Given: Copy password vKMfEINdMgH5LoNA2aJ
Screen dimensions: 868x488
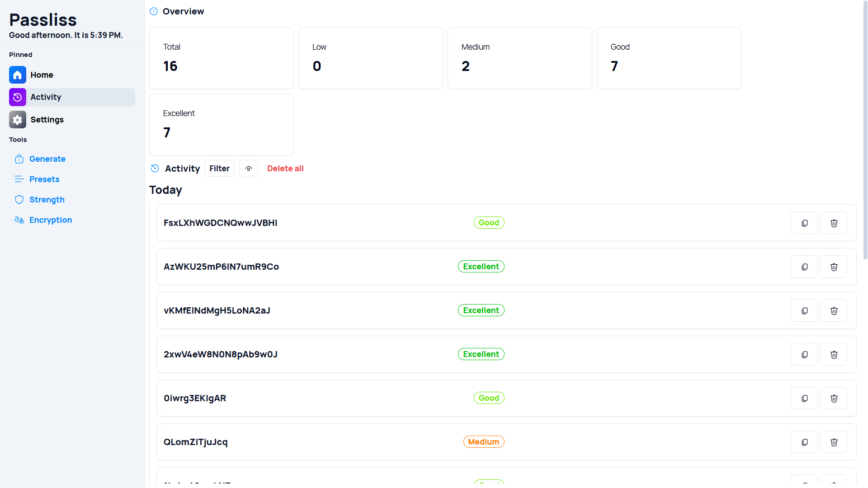Looking at the screenshot, I should click(804, 311).
